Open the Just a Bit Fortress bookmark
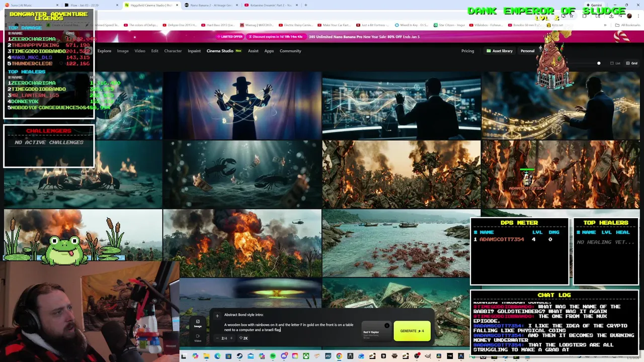Screen dimensions: 644x362 click(x=373, y=25)
